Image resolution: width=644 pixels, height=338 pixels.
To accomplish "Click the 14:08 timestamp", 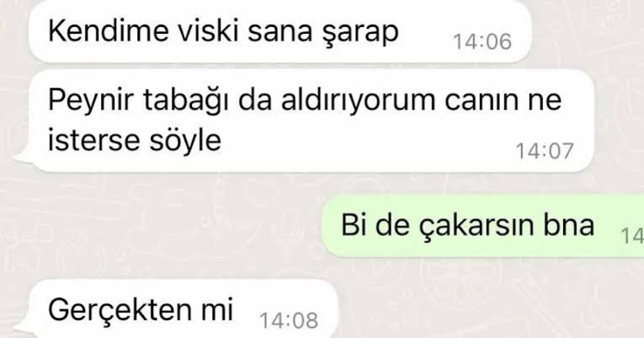I will (289, 320).
